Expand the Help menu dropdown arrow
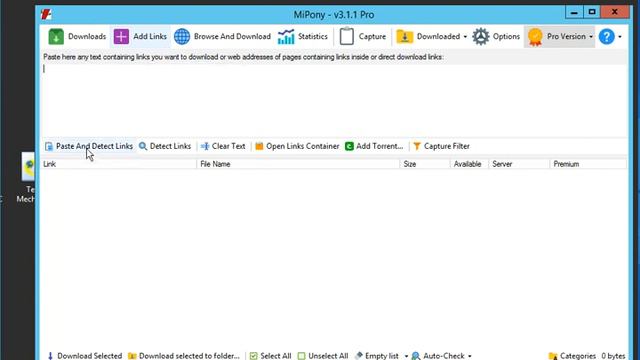Viewport: 640px width, 360px height. pos(620,37)
